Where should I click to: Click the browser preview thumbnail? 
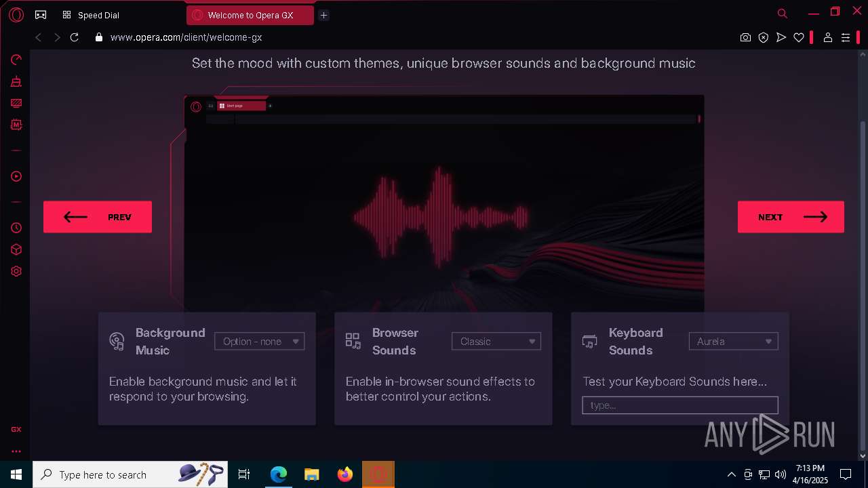[444, 203]
